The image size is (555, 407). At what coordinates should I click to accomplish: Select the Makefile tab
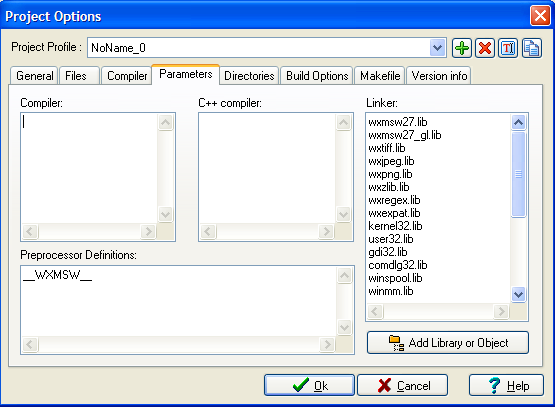pos(380,76)
